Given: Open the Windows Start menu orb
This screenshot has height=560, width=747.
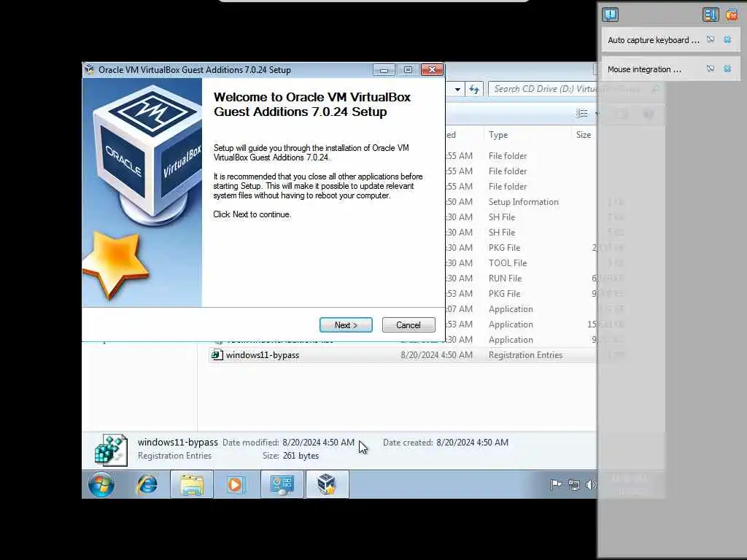Looking at the screenshot, I should pos(101,484).
